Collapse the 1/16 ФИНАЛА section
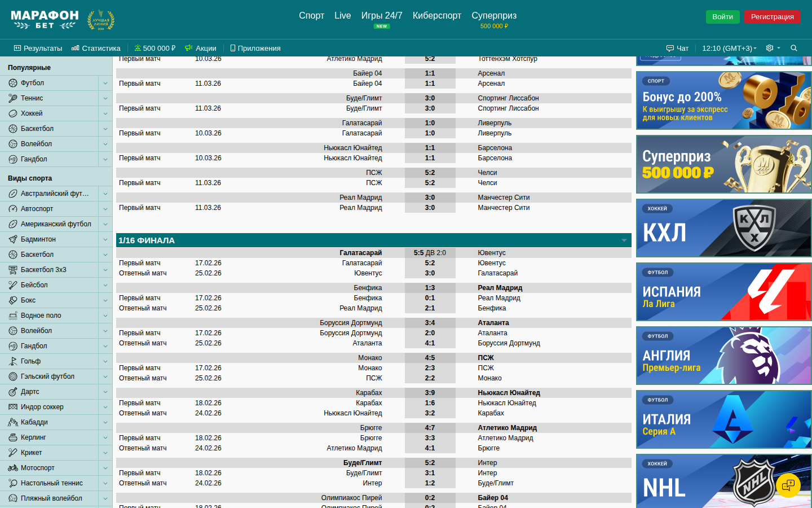Viewport: 812px width, 508px height. [x=624, y=240]
